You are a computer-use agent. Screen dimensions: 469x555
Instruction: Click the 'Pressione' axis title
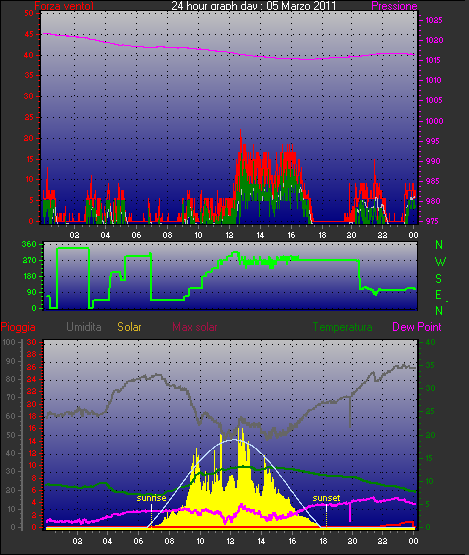pyautogui.click(x=394, y=6)
